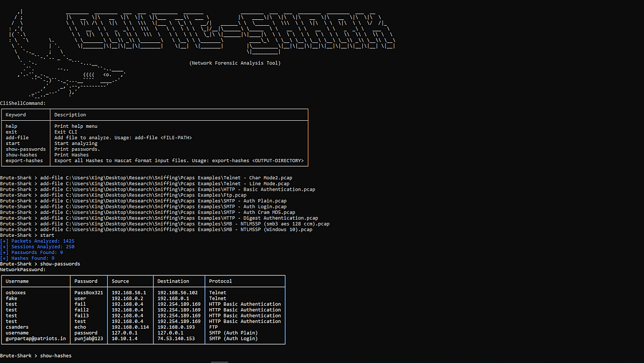This screenshot has height=363, width=644.
Task: Select the "SMTP (Auth Login)" protocol cell
Action: [233, 338]
